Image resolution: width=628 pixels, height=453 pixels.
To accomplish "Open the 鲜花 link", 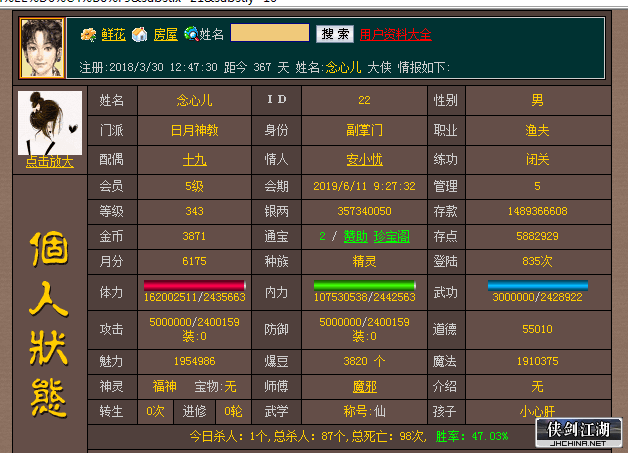I will click(x=113, y=34).
